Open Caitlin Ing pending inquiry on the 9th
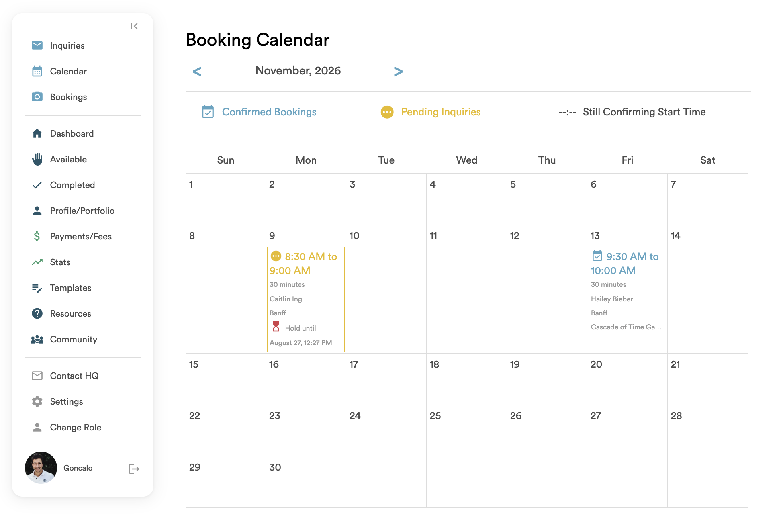Viewport: 781px width, 532px height. (306, 299)
